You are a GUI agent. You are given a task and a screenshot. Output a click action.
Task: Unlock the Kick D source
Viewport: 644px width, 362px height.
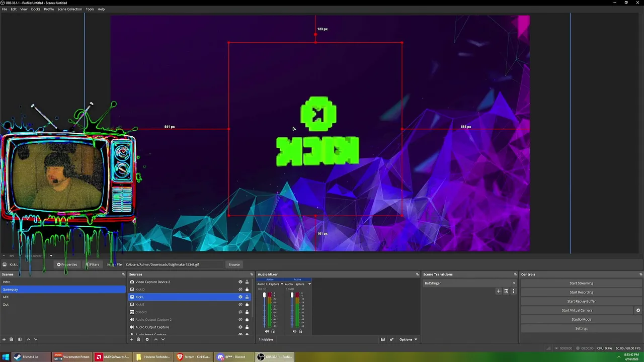247,290
